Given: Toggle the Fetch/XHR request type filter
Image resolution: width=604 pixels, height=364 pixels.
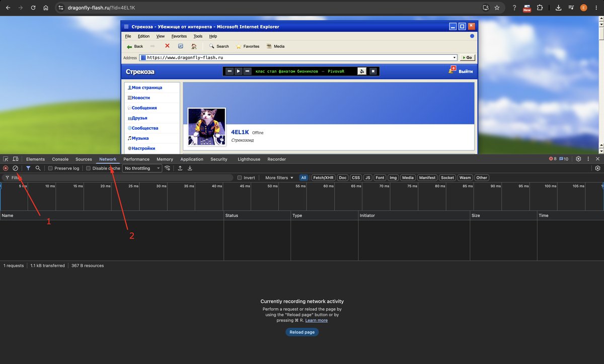Looking at the screenshot, I should [323, 178].
